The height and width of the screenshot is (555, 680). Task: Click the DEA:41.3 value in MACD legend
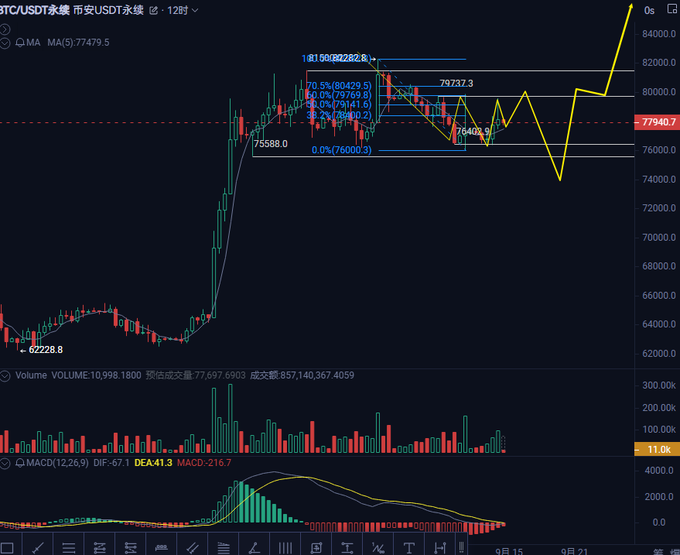(x=153, y=463)
